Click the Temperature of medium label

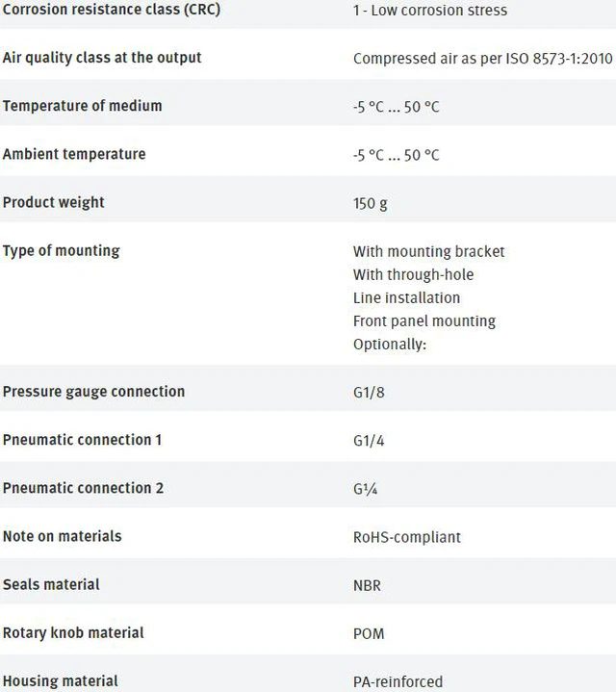82,106
